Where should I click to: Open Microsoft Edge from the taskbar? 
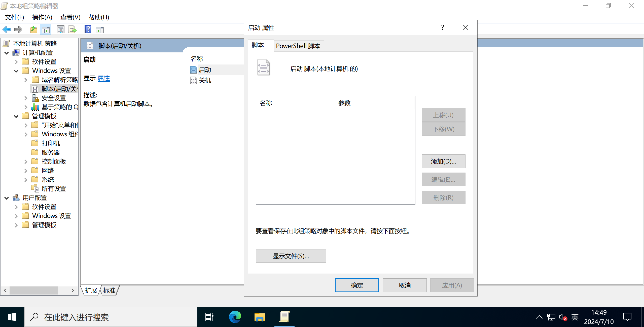click(235, 317)
